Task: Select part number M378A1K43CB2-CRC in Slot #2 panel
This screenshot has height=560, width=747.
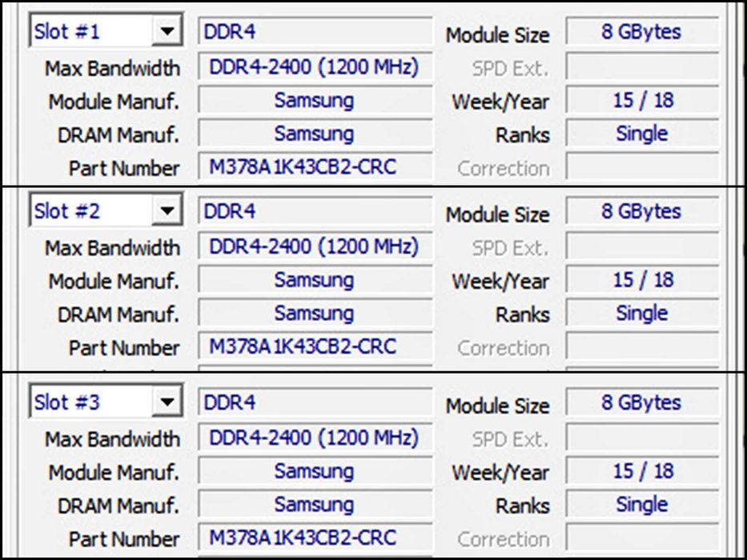Action: 315,346
